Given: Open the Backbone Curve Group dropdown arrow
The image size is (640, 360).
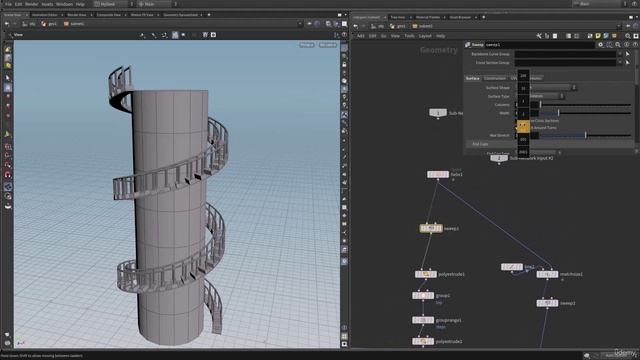Looking at the screenshot, I should click(x=620, y=54).
